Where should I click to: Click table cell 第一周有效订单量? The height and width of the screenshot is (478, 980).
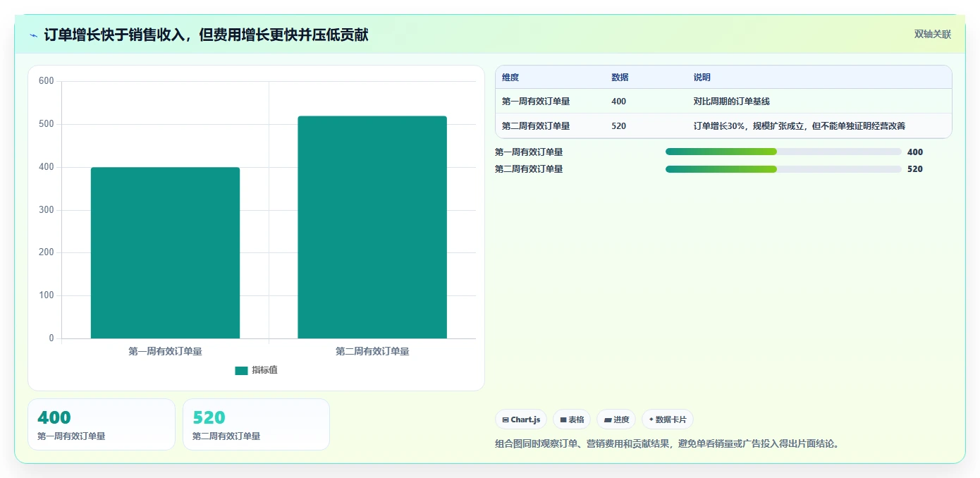coord(536,102)
